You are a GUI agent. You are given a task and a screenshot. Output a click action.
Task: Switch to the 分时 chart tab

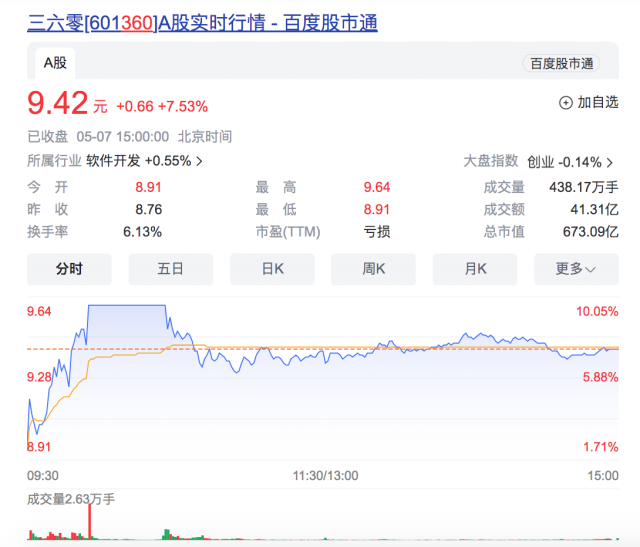69,269
